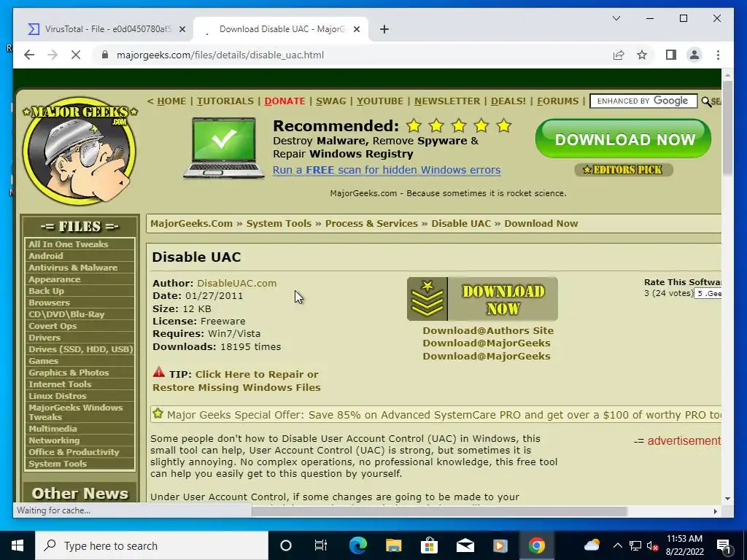Open the rating dropdown showing 5 Geek

(x=708, y=293)
